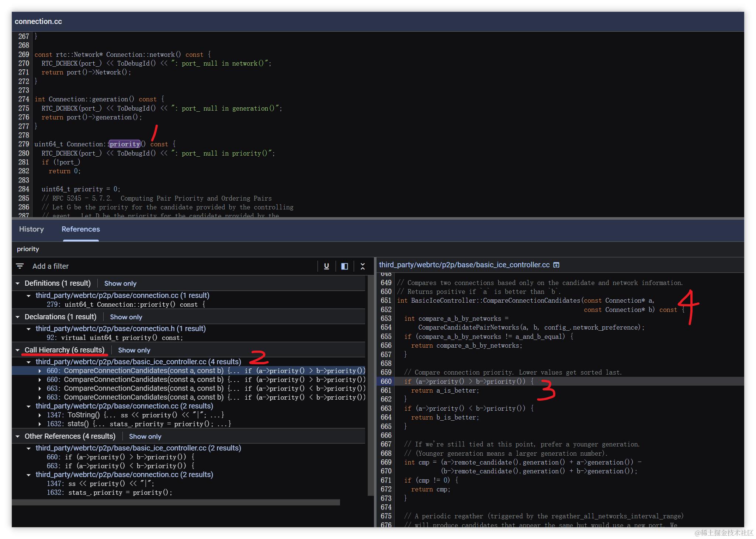Screen dimensions: 756x539
Task: Expand arrow for first line 660 call result
Action: coord(40,371)
